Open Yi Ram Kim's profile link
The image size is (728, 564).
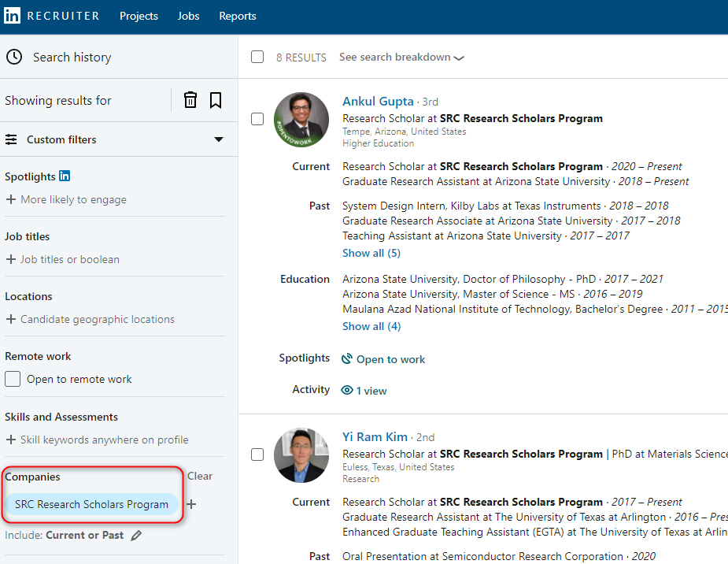coord(375,436)
